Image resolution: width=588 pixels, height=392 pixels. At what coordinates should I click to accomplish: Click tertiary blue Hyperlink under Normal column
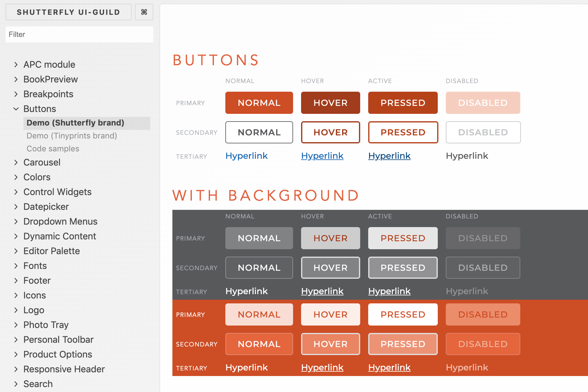[x=247, y=156]
